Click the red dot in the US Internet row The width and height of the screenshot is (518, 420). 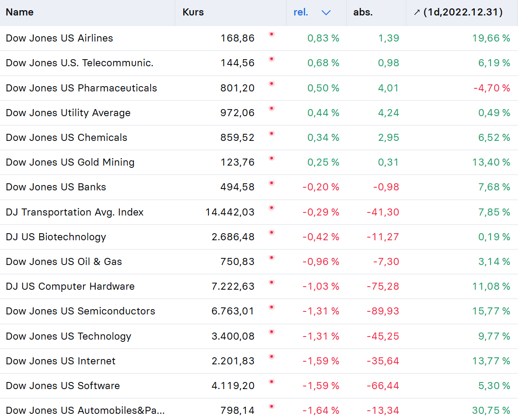(x=272, y=357)
